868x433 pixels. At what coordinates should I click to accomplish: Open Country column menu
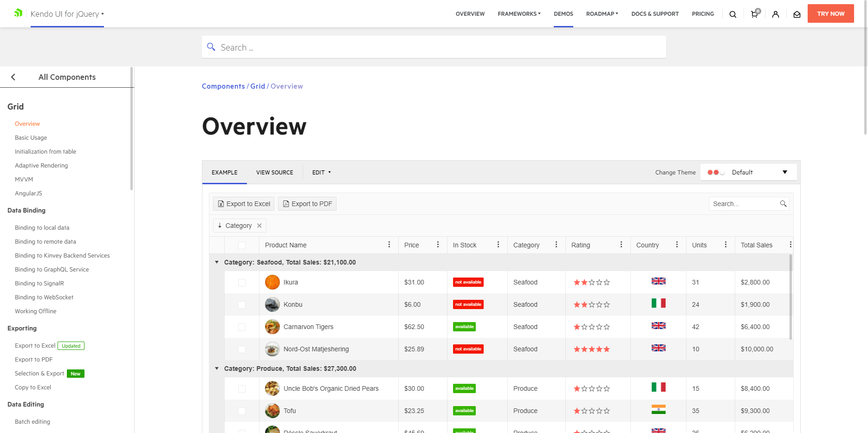677,245
